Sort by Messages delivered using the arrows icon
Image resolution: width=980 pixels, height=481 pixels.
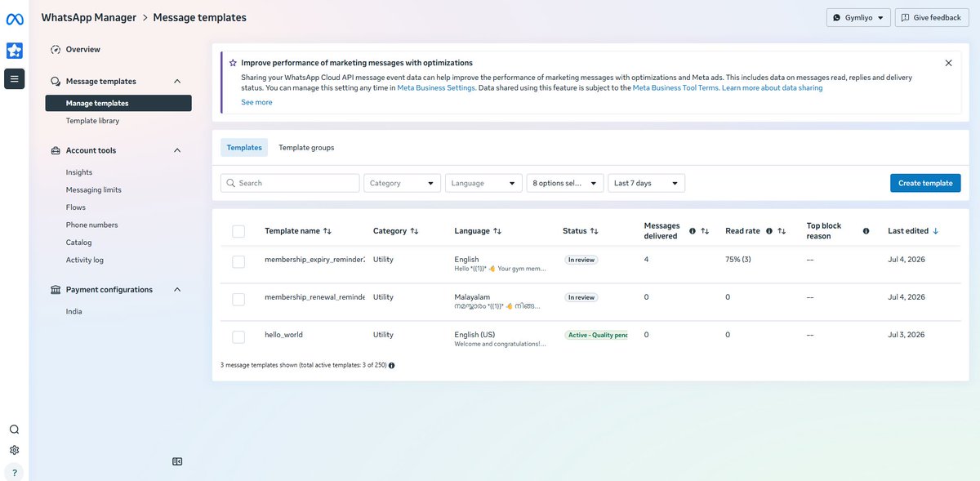pos(705,231)
